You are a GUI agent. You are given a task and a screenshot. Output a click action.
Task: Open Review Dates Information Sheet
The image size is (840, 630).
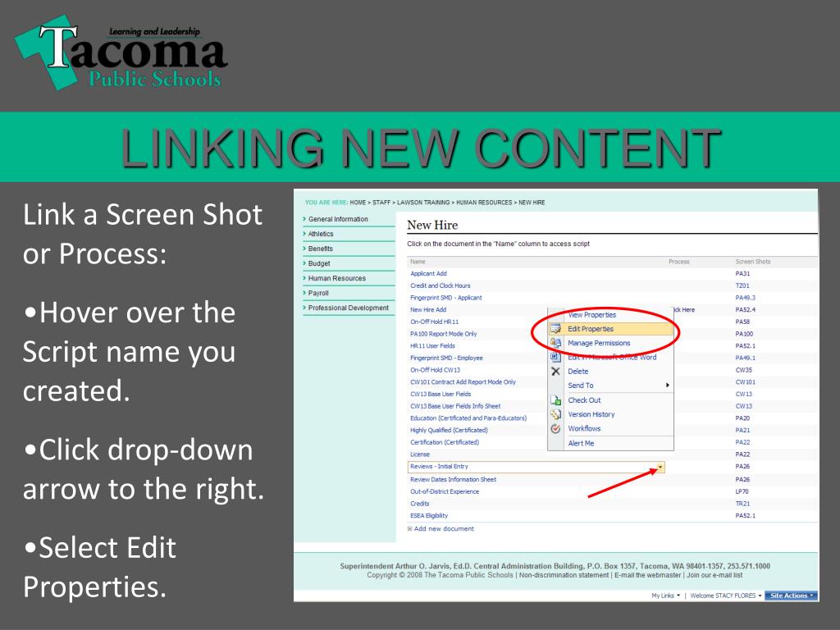[x=453, y=479]
